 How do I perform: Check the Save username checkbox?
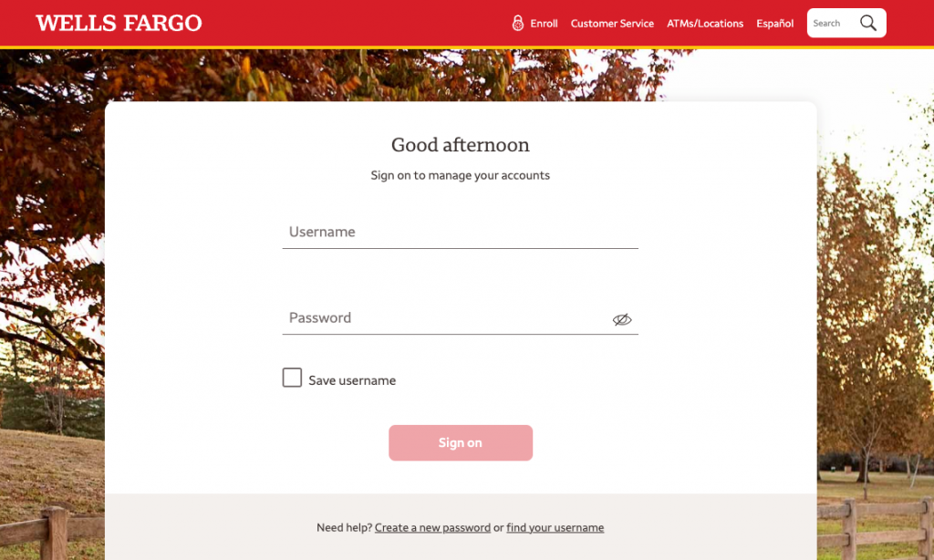click(x=292, y=377)
